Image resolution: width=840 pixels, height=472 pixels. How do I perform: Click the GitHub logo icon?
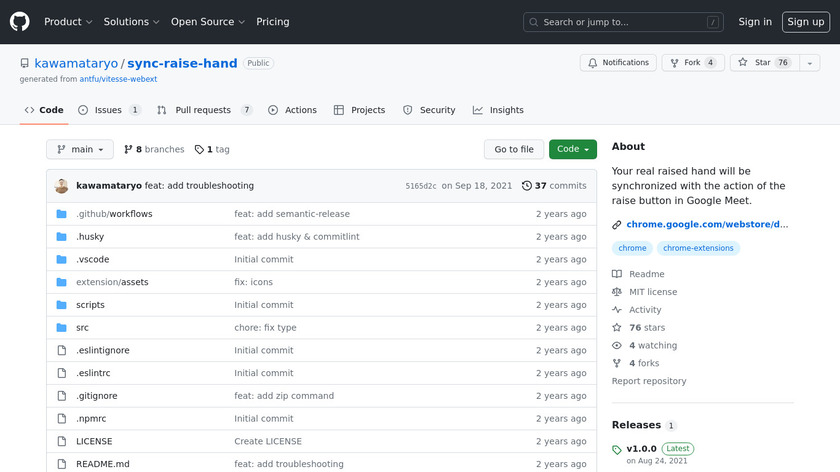coord(20,22)
